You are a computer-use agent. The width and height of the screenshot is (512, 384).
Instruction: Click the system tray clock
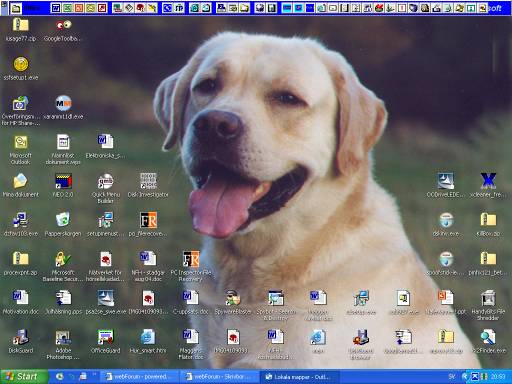[x=498, y=377]
